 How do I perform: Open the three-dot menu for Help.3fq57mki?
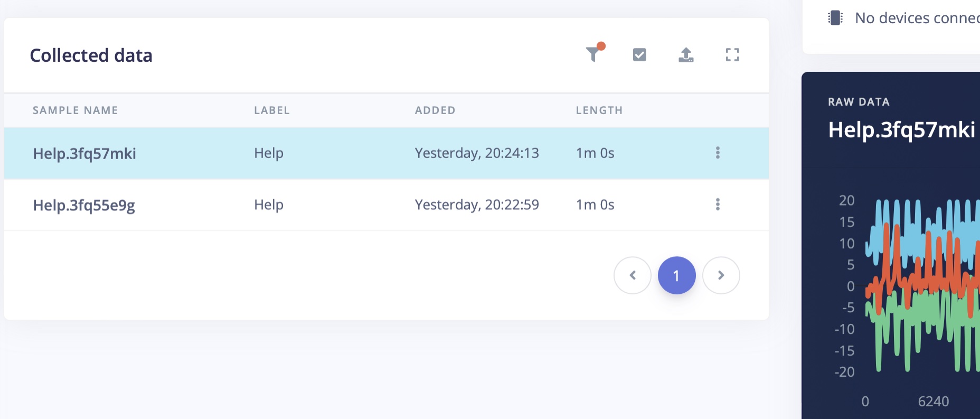click(718, 153)
